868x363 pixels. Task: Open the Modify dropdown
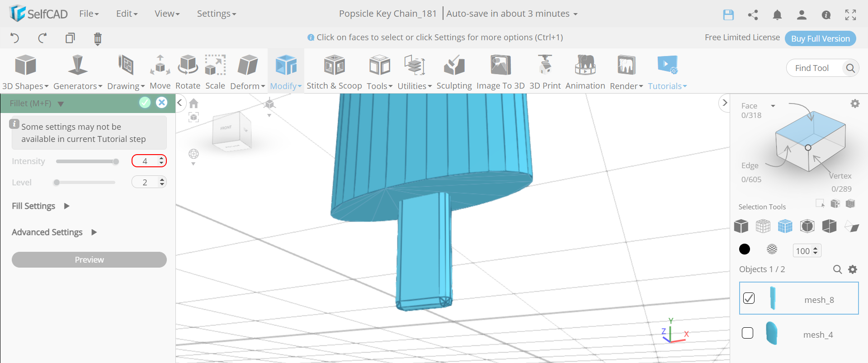[x=286, y=72]
